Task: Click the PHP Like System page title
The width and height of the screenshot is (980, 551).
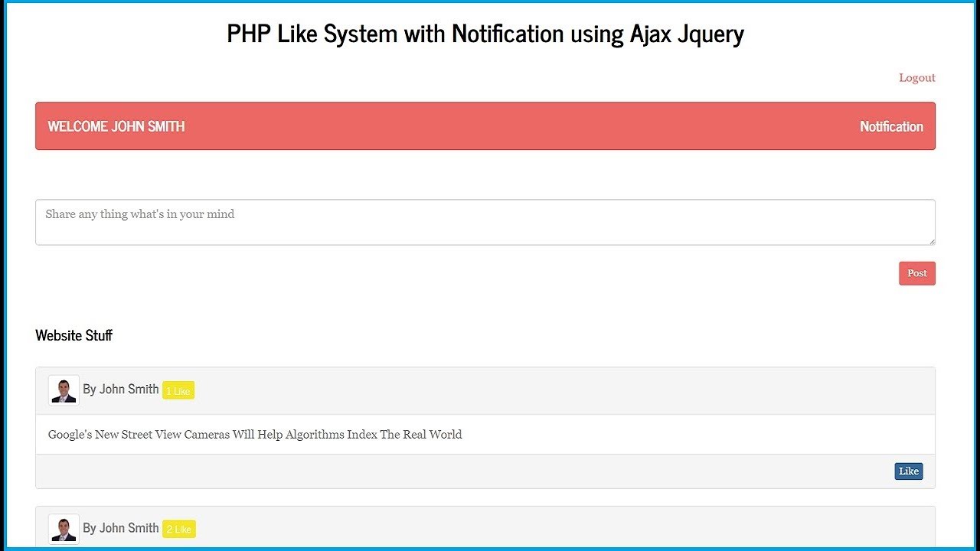Action: click(485, 34)
